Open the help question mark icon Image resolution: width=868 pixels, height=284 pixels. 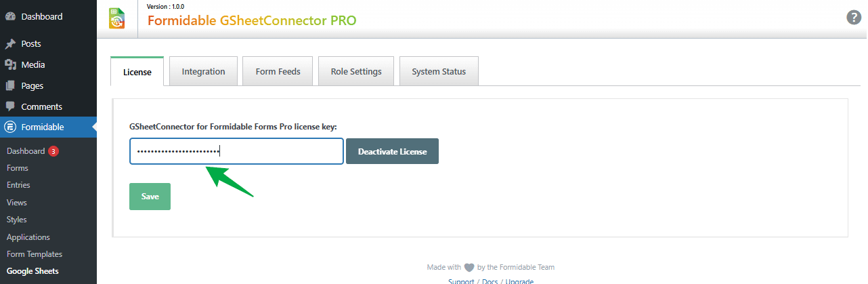[854, 18]
